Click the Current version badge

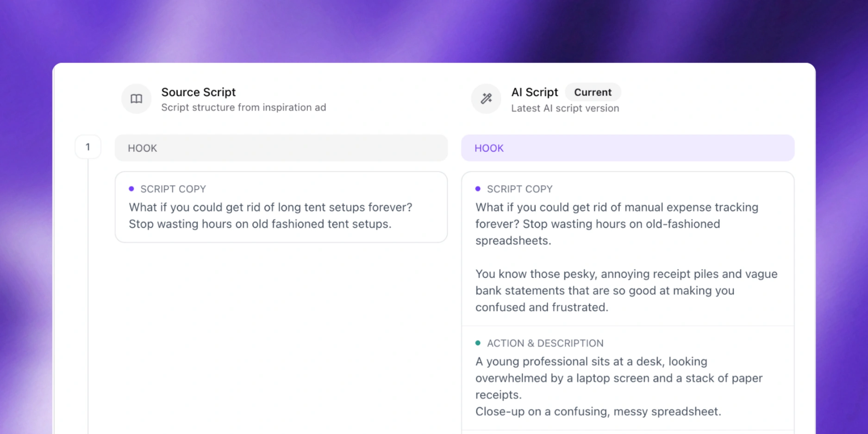(593, 92)
